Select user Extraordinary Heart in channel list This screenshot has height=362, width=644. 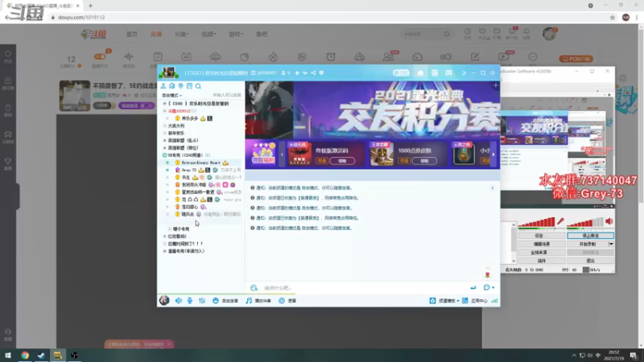pyautogui.click(x=200, y=162)
